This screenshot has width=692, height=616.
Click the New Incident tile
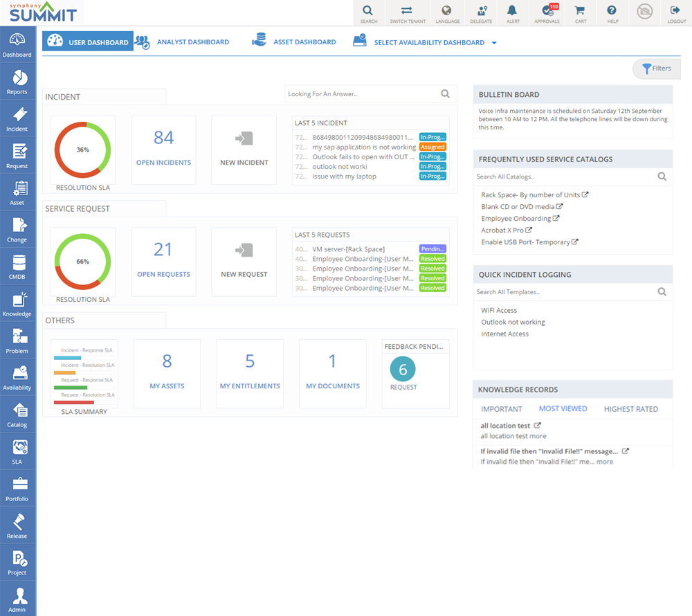click(244, 150)
